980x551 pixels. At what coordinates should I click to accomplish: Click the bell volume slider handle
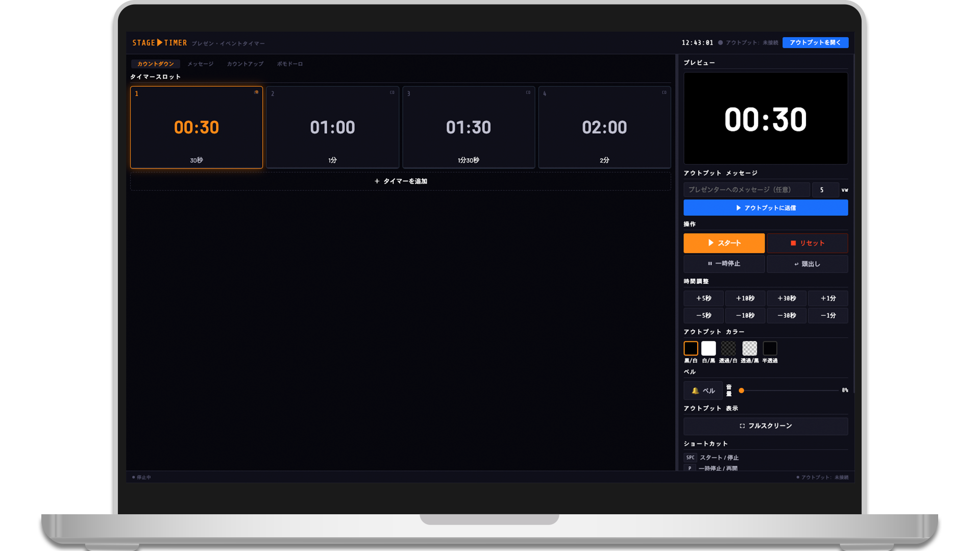[x=741, y=390]
